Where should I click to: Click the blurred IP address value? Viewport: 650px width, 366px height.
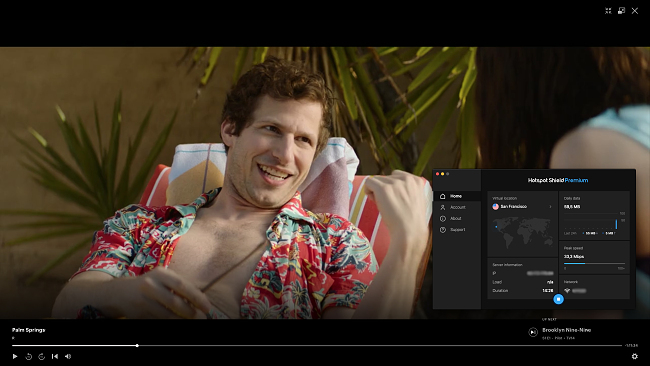point(540,273)
